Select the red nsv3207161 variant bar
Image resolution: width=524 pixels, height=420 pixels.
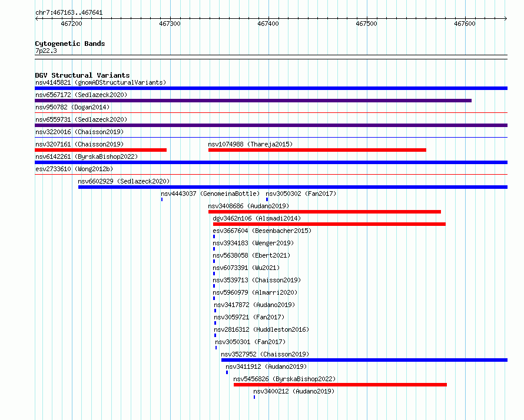pyautogui.click(x=101, y=150)
